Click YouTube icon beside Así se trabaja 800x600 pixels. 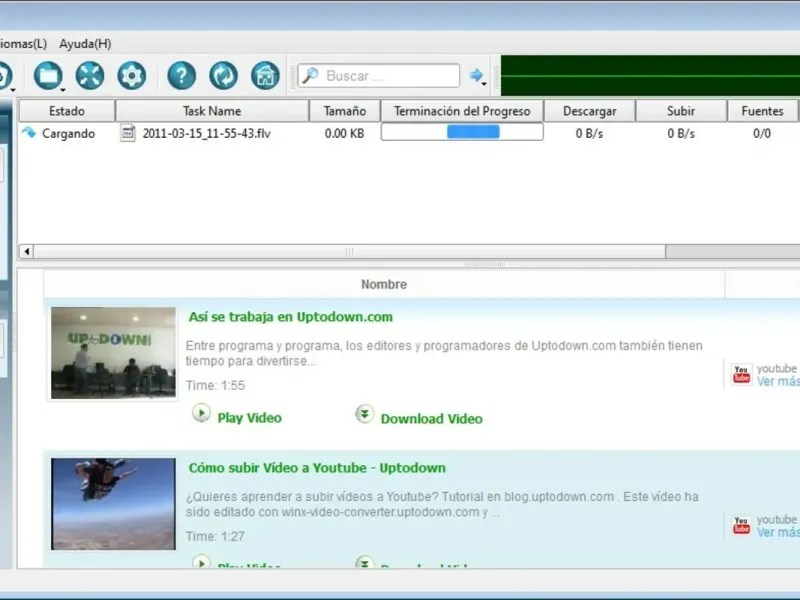pyautogui.click(x=741, y=374)
